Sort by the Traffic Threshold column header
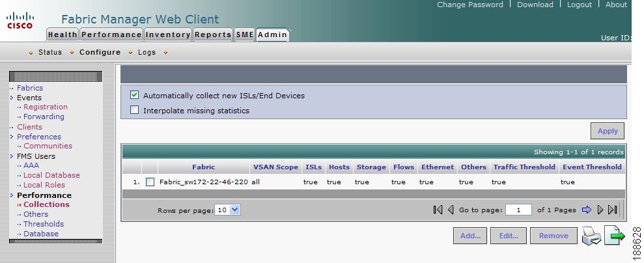 [524, 167]
